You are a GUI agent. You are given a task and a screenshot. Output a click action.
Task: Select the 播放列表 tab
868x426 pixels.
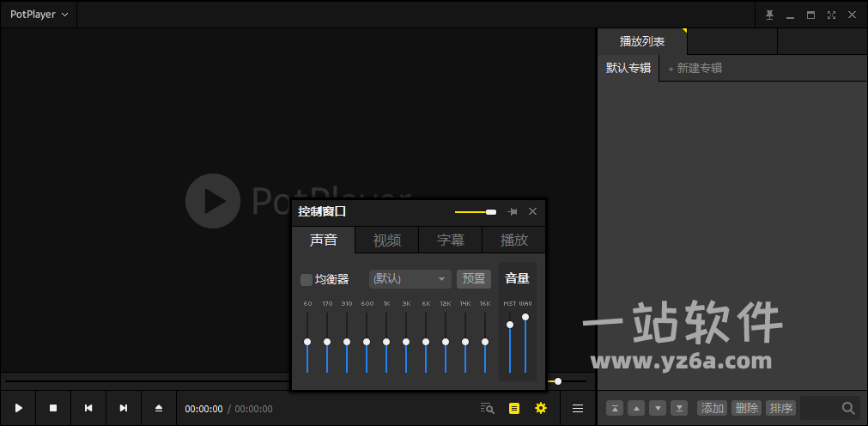click(642, 41)
